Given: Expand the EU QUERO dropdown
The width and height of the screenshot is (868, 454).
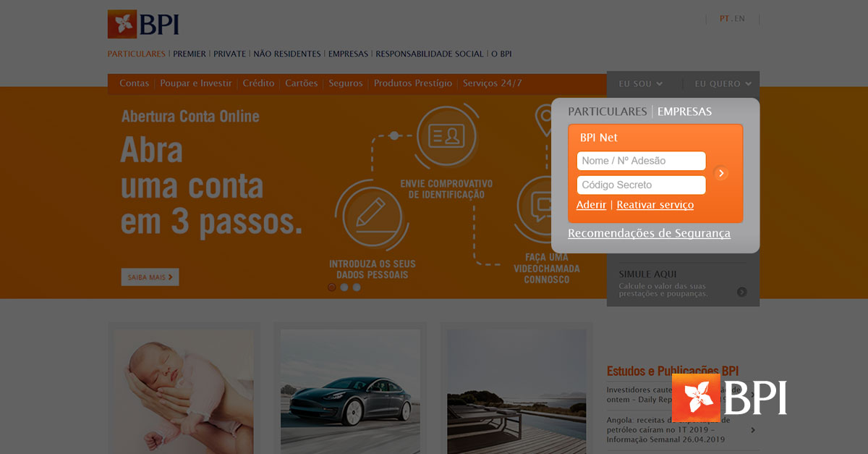Looking at the screenshot, I should coord(721,83).
